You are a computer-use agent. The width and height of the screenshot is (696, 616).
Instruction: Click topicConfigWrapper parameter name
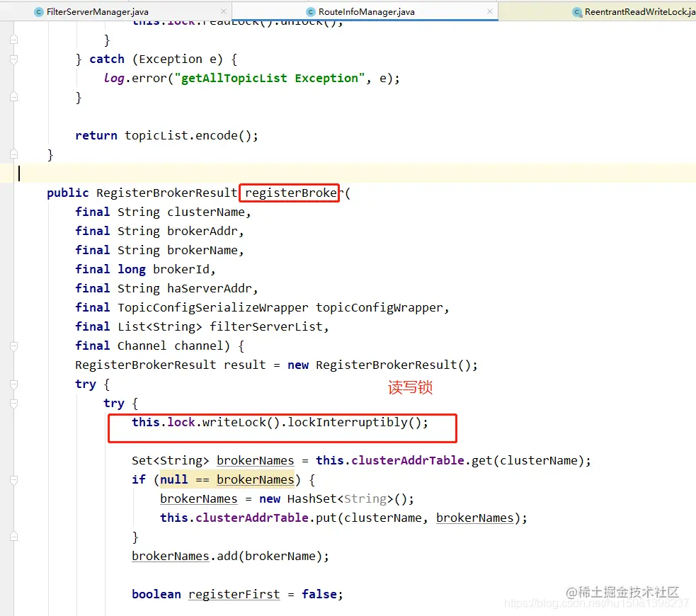[x=380, y=307]
